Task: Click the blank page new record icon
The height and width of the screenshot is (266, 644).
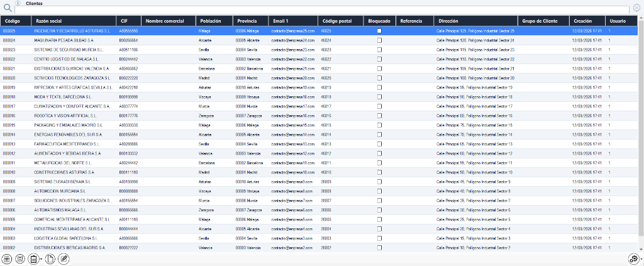Action: pos(50,258)
